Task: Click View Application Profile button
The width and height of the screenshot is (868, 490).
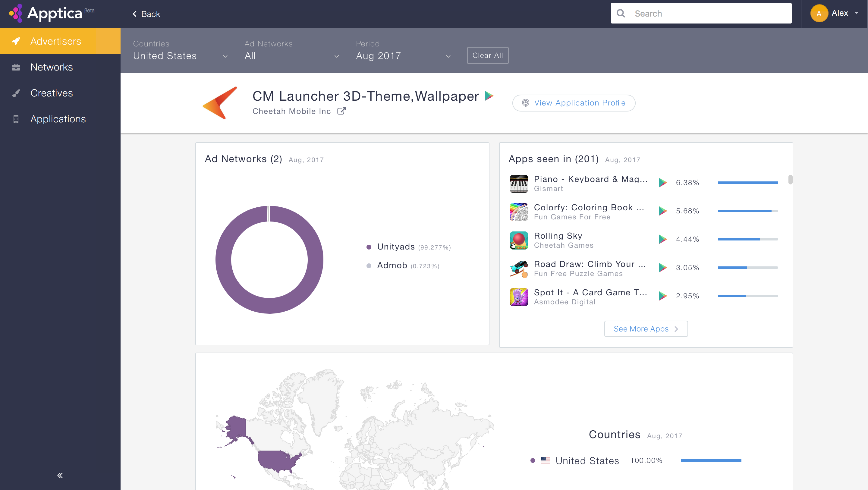Action: 574,103
